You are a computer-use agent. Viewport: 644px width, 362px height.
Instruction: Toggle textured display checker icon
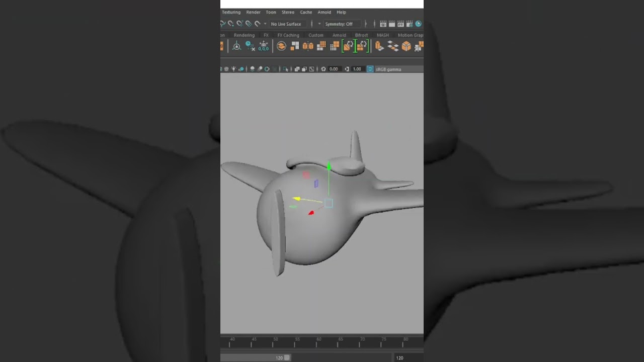[226, 69]
